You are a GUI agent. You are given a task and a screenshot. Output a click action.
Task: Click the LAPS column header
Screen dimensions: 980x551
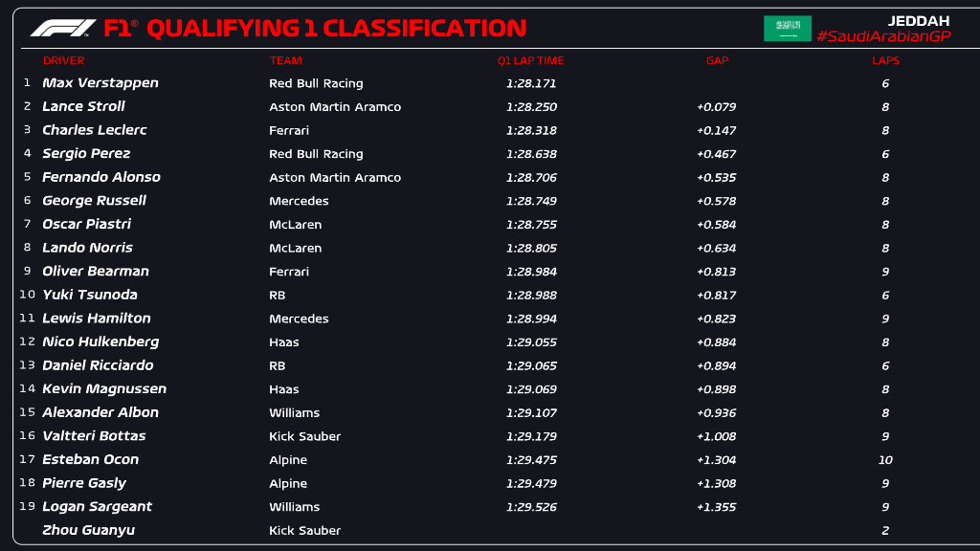point(885,61)
